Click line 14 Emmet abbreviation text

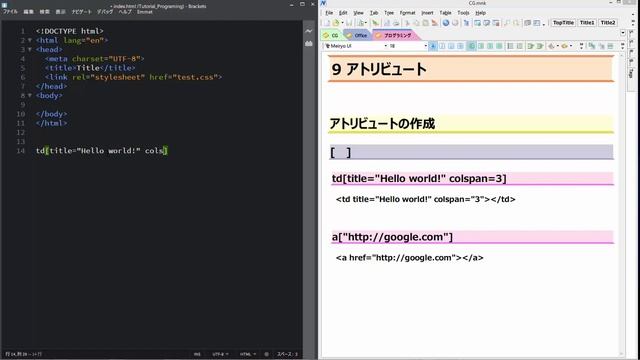click(x=102, y=151)
